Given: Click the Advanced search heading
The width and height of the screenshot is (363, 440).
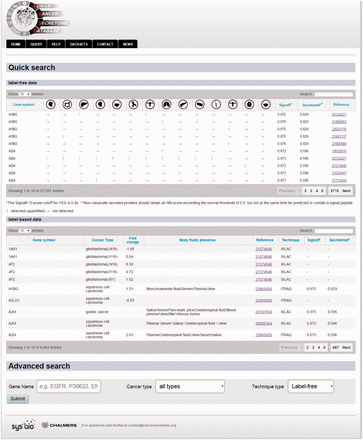Looking at the screenshot, I should click(39, 366).
